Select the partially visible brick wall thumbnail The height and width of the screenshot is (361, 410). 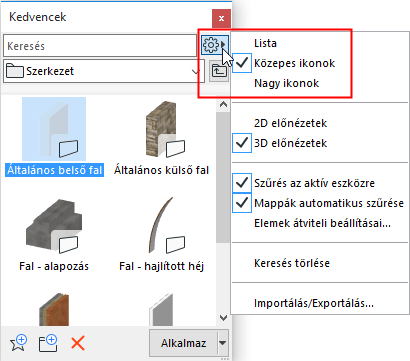point(54,310)
